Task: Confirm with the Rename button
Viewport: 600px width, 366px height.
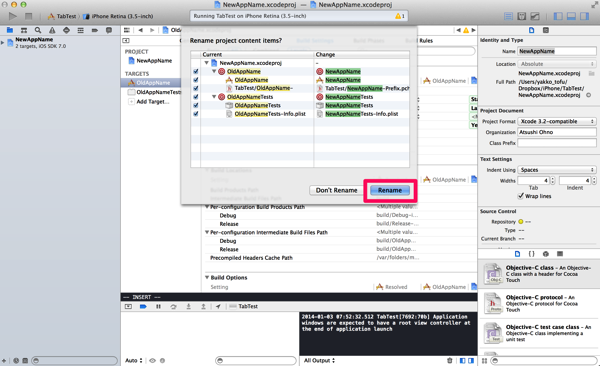Action: [x=390, y=190]
